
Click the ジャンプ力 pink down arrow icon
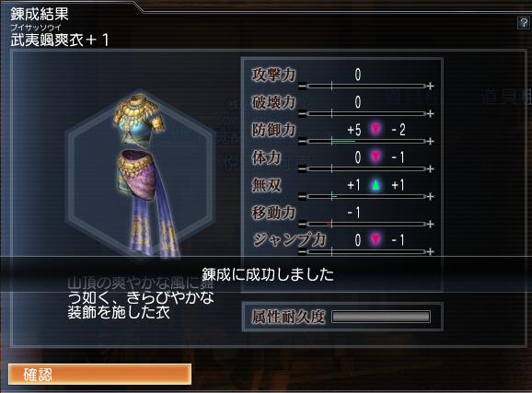376,239
